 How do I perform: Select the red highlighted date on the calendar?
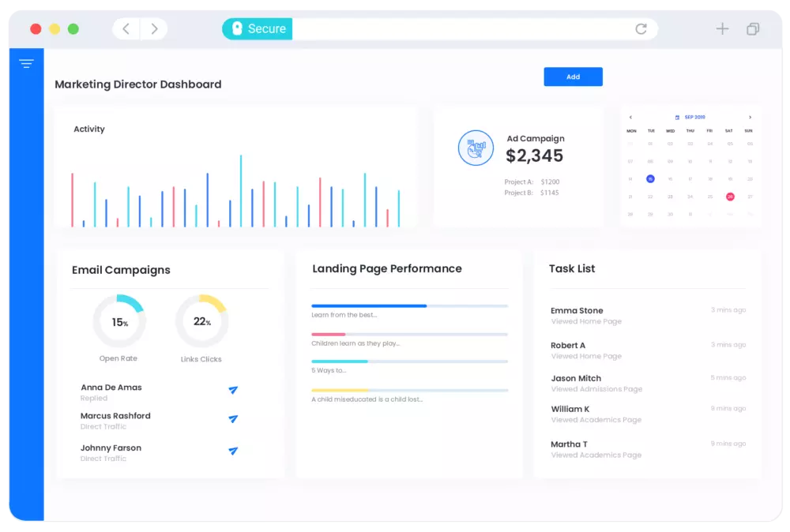coord(730,197)
